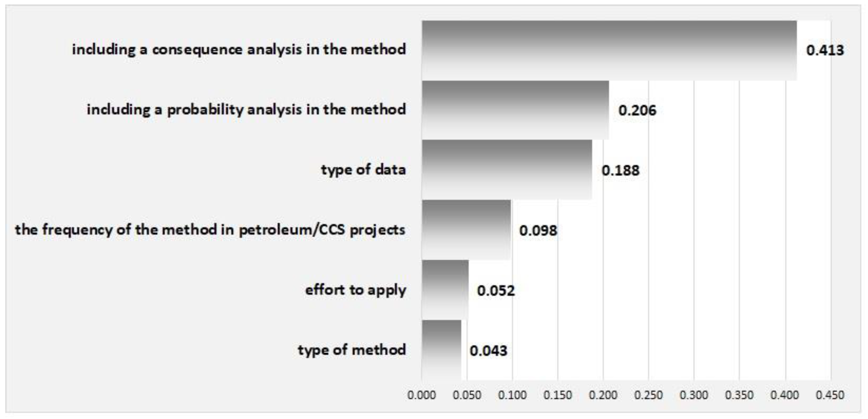This screenshot has height=419, width=868.
Task: Click the 0.052 data value label
Action: (496, 291)
